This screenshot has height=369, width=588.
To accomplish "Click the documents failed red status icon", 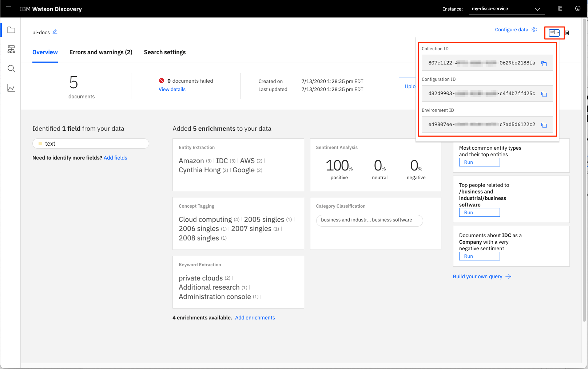I will [162, 81].
